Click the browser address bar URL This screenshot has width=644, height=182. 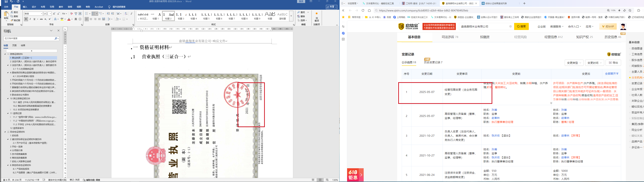pos(424,11)
